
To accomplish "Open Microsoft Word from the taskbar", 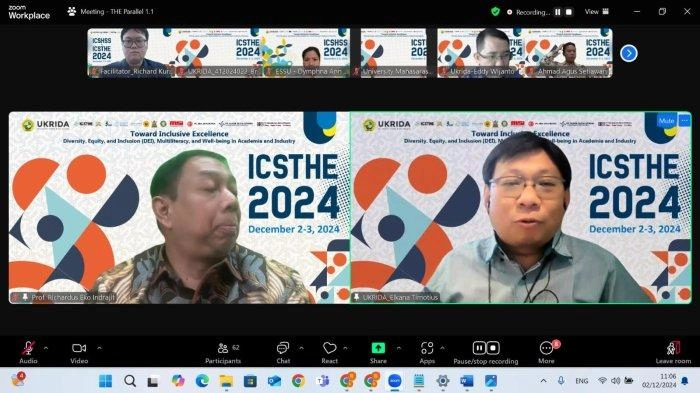I will coord(467,381).
